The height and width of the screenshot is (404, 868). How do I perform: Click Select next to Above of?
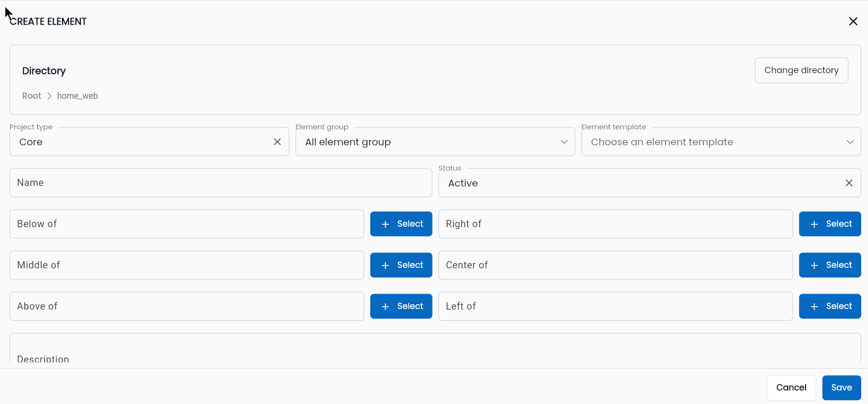[401, 306]
